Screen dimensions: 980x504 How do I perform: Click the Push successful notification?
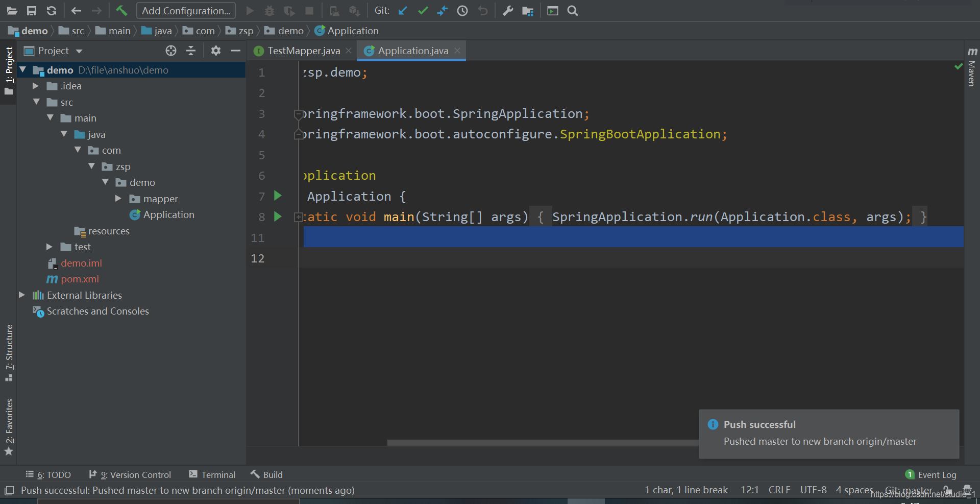(829, 434)
